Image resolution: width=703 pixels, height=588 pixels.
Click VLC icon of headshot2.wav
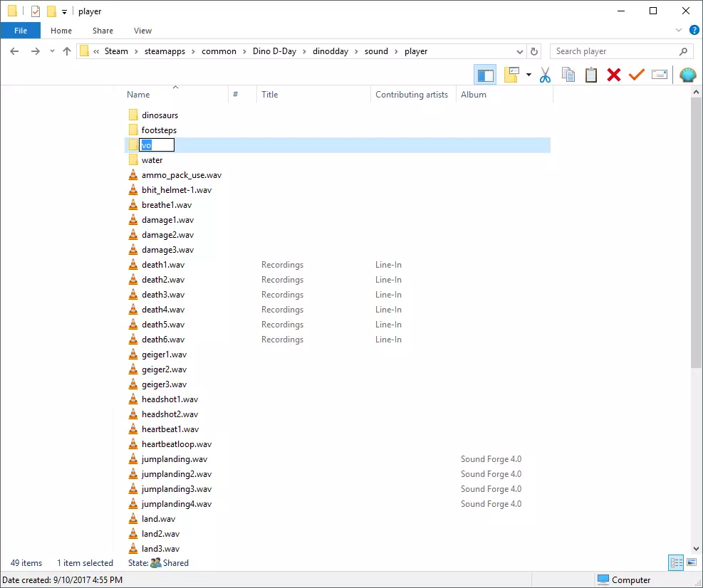pyautogui.click(x=133, y=414)
